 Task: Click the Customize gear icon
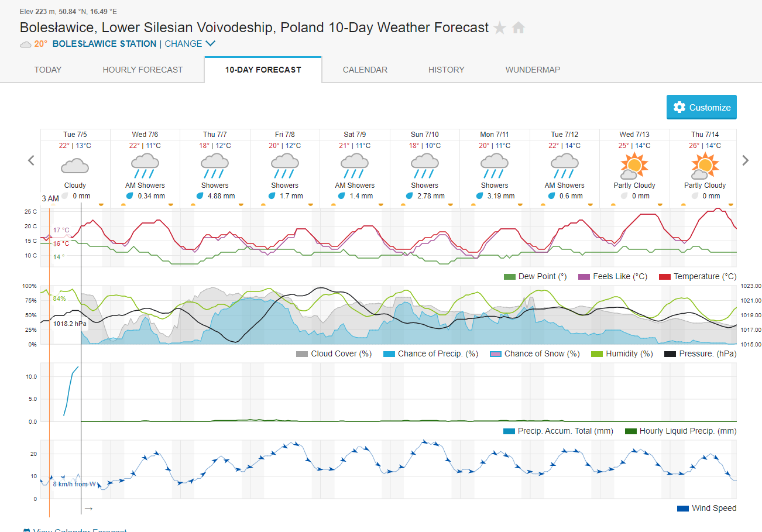tap(679, 108)
